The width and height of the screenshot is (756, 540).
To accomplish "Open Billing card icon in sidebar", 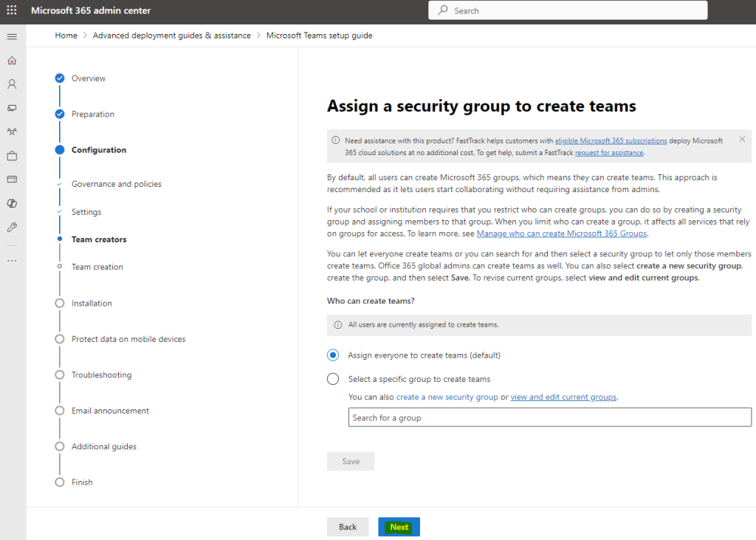I will 12,180.
